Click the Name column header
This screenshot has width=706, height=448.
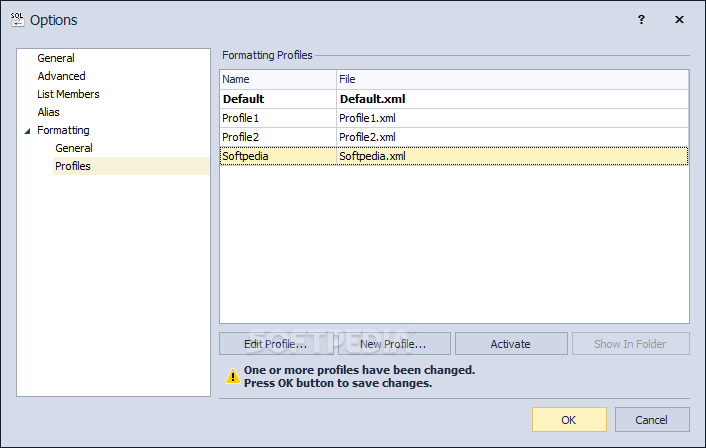277,79
